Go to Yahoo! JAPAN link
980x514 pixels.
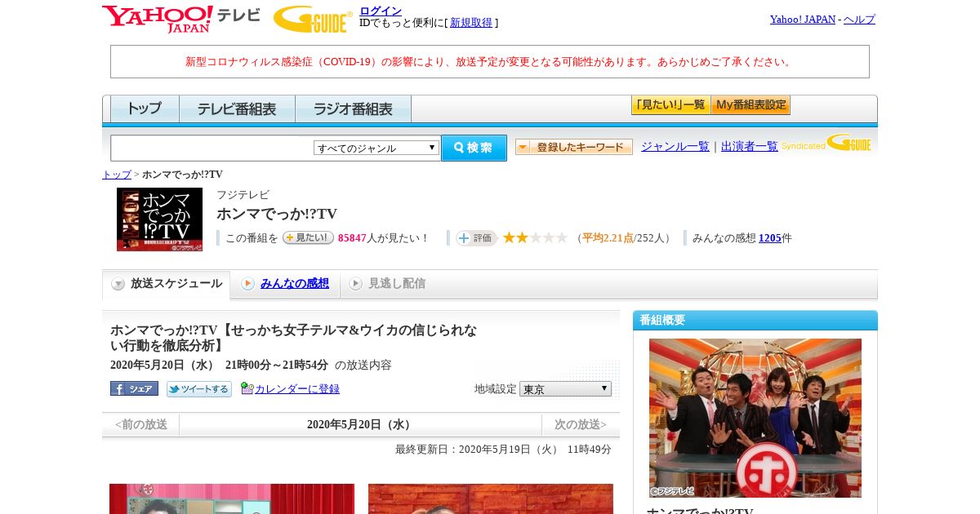click(802, 19)
